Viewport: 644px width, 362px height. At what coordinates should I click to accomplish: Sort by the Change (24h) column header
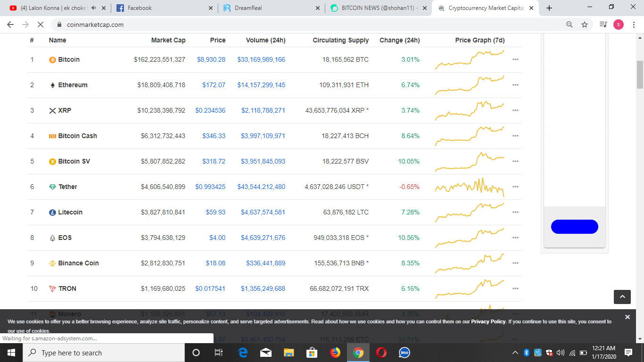pos(399,41)
